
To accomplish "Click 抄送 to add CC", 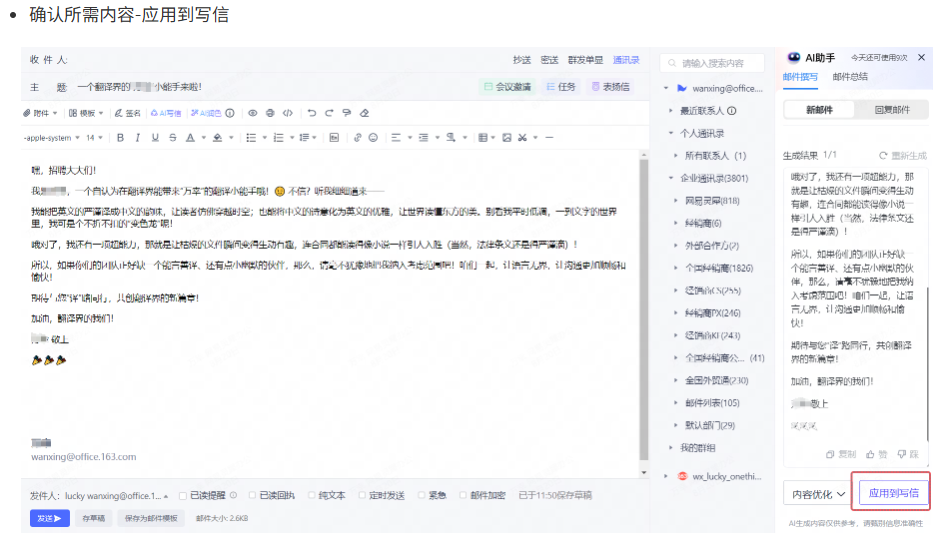I will click(522, 60).
